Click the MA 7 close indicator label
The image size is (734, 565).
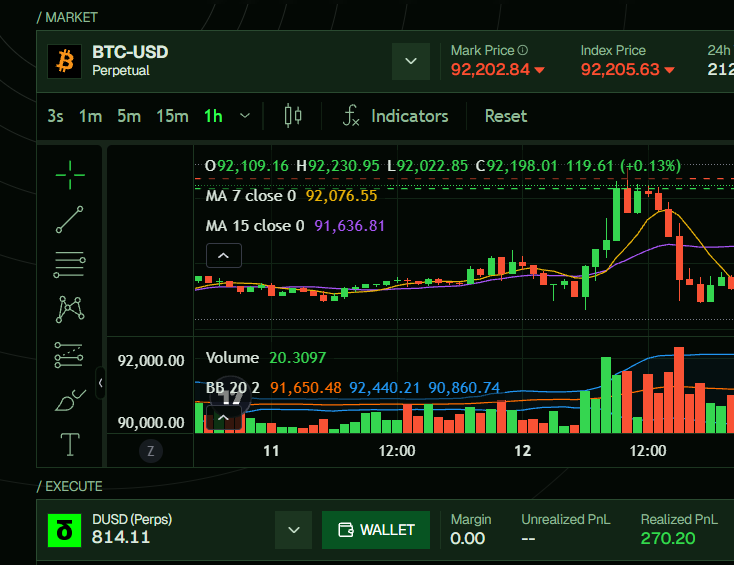(x=251, y=196)
